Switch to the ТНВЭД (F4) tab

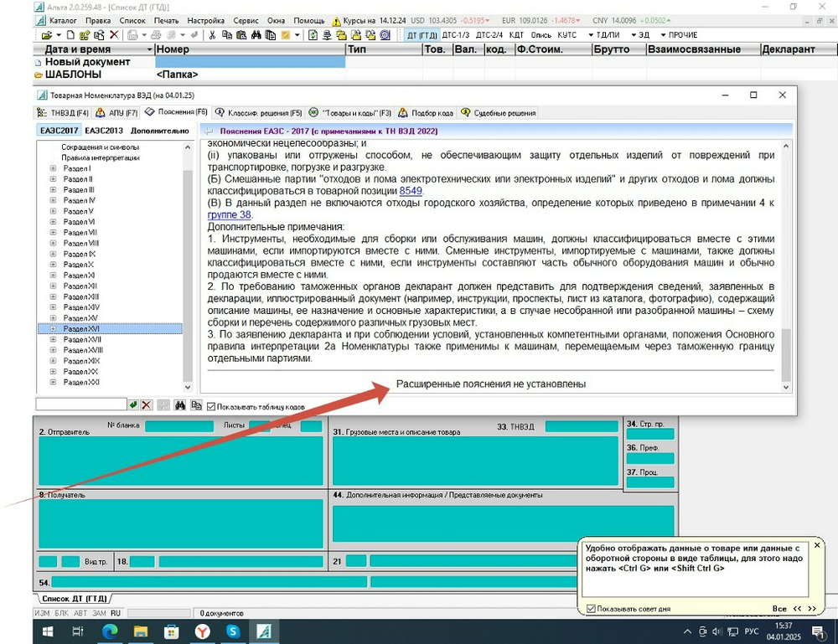point(63,113)
